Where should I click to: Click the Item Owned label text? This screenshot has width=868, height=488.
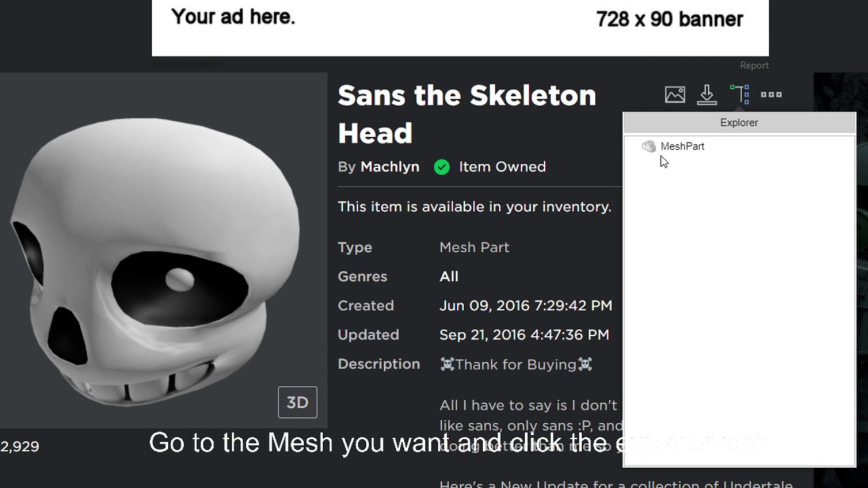point(502,167)
